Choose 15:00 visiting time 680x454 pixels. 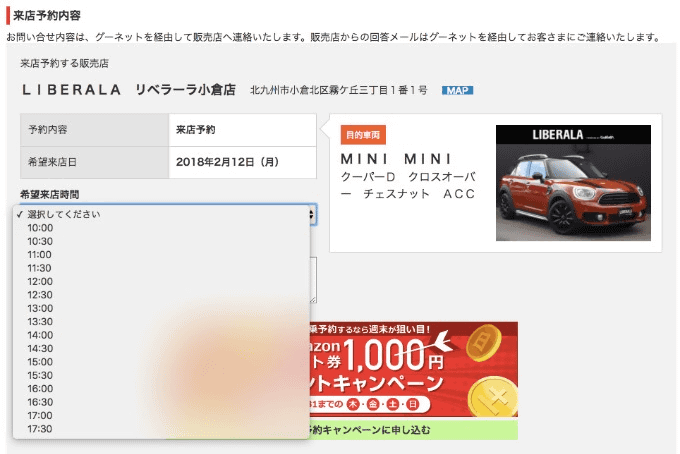(161, 362)
